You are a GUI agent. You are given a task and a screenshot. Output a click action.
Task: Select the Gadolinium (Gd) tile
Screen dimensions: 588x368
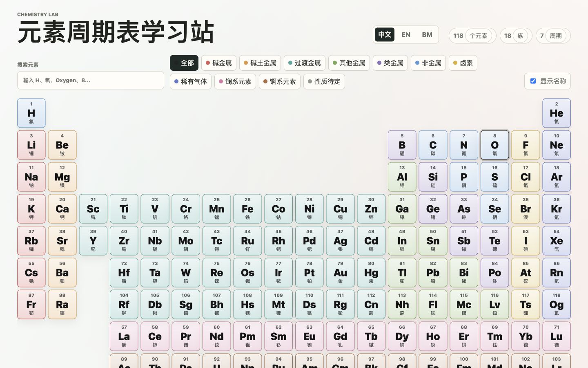[340, 336]
